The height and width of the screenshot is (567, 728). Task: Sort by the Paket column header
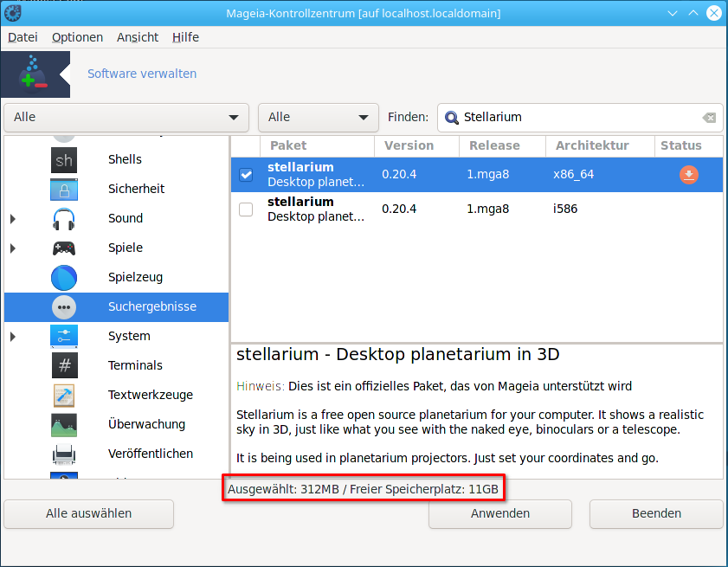point(318,145)
